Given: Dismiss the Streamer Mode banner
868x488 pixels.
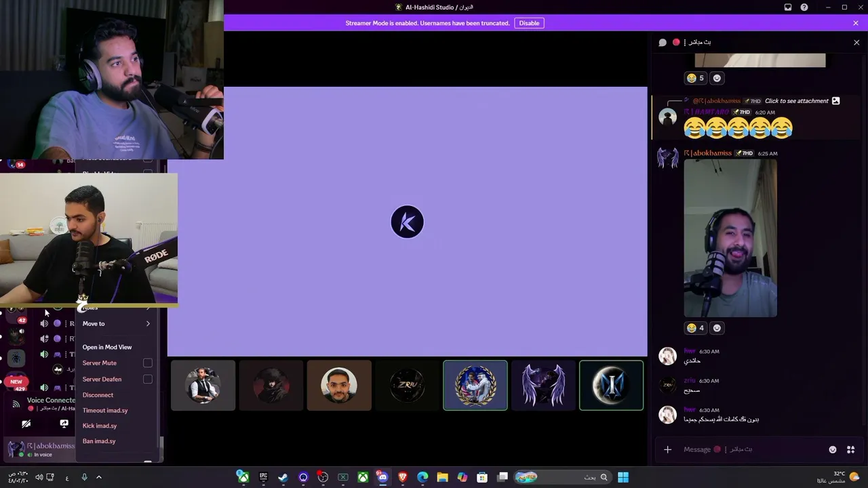Looking at the screenshot, I should click(x=856, y=23).
